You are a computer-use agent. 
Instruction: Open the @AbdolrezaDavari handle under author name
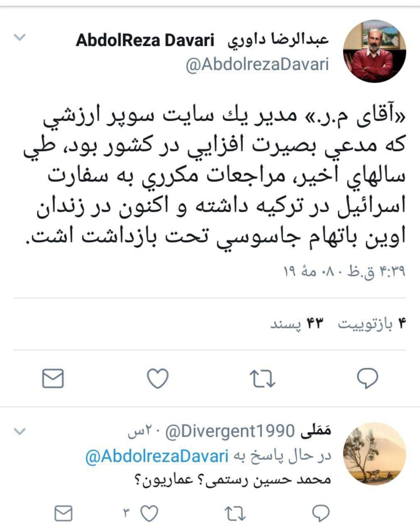click(257, 64)
